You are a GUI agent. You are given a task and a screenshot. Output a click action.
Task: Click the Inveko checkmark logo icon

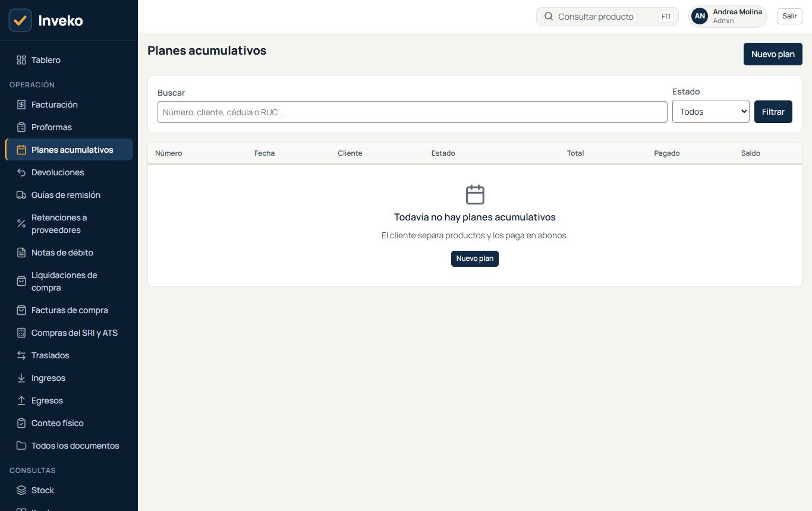[x=20, y=20]
